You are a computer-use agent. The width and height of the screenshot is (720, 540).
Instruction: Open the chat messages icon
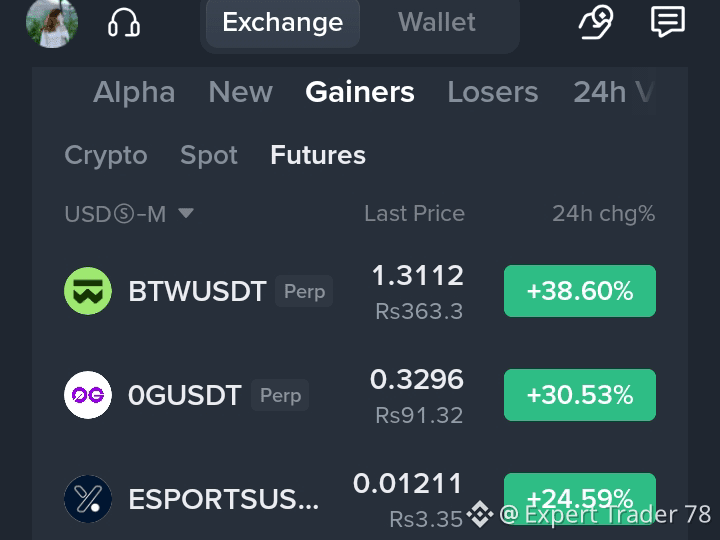pyautogui.click(x=668, y=22)
